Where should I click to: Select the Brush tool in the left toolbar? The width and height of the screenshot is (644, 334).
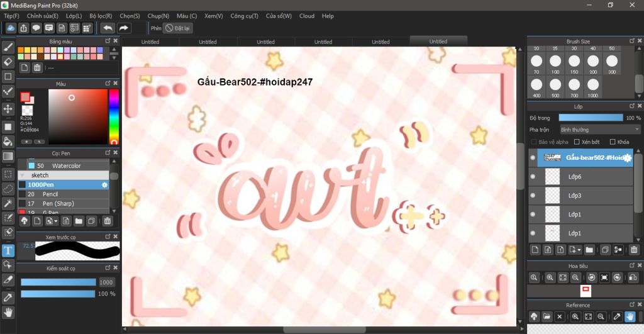8,47
